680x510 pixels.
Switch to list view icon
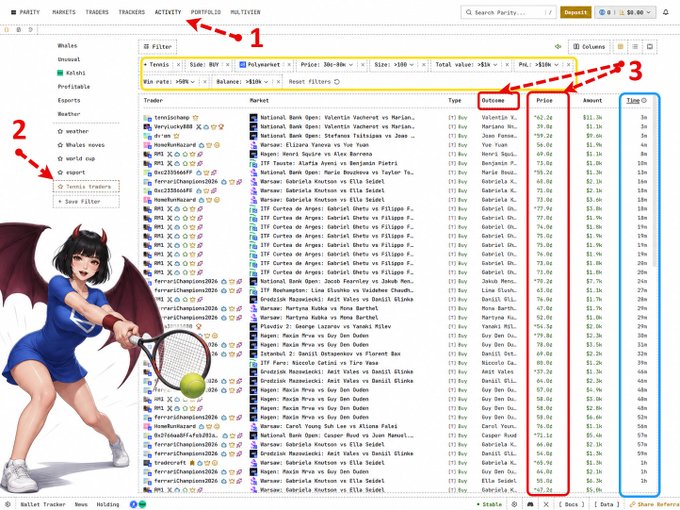coord(635,46)
